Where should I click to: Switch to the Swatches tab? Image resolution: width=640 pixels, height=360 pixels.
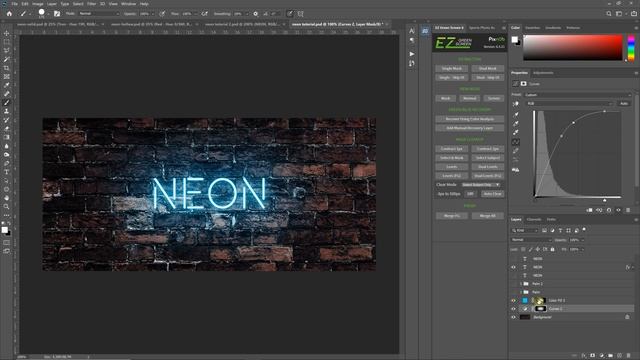click(532, 28)
